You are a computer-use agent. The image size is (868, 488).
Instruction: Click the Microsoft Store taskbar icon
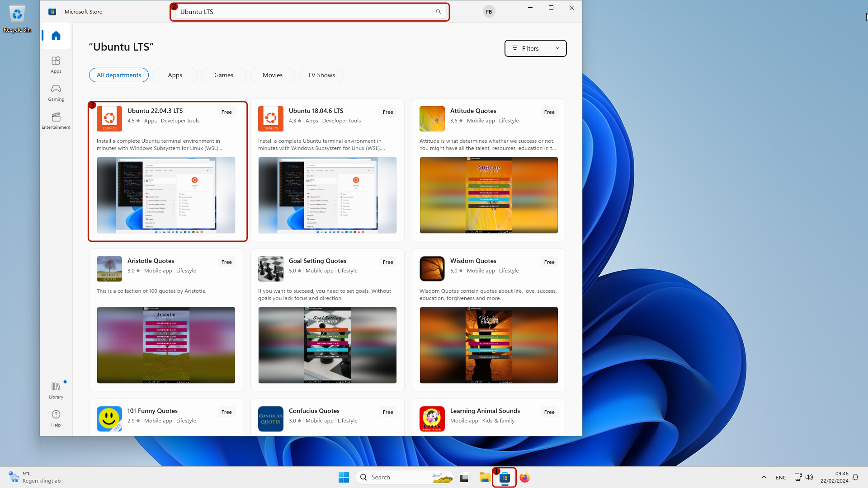click(x=504, y=477)
